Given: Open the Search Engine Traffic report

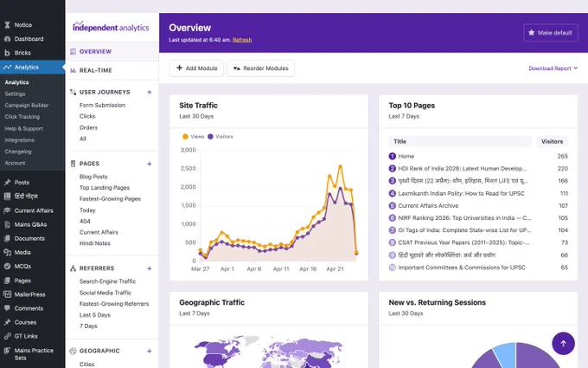Looking at the screenshot, I should tap(107, 281).
